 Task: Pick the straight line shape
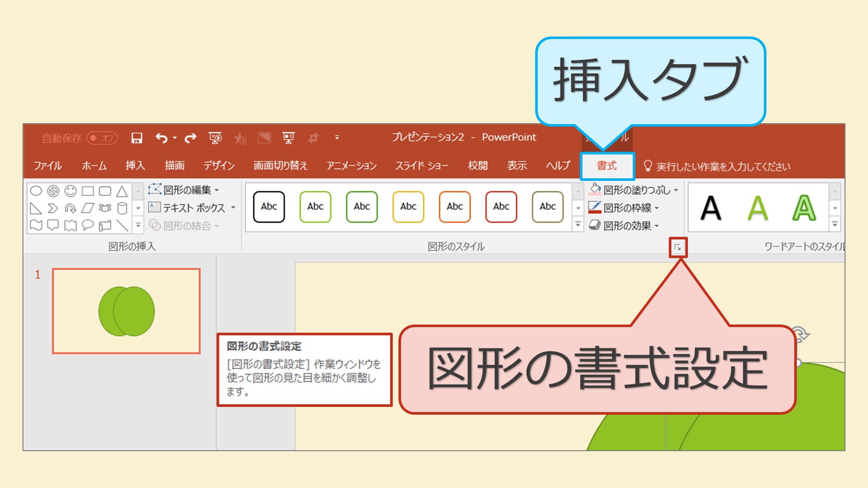(122, 225)
